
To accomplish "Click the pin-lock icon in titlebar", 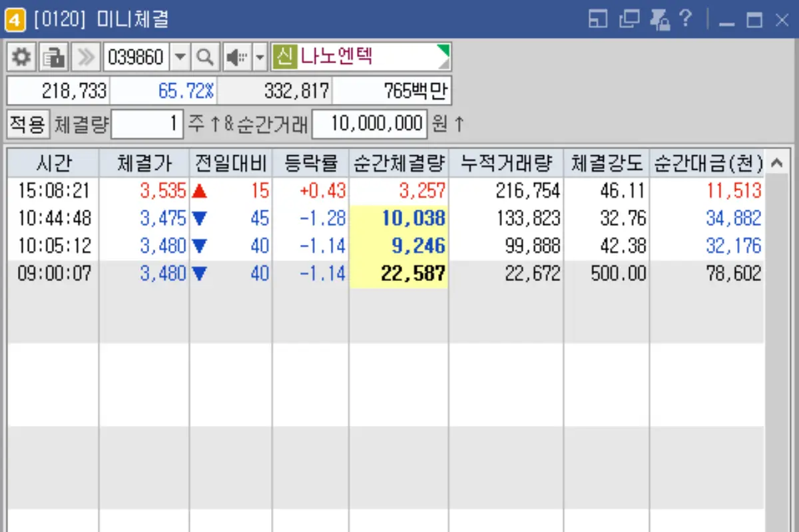I will point(662,20).
